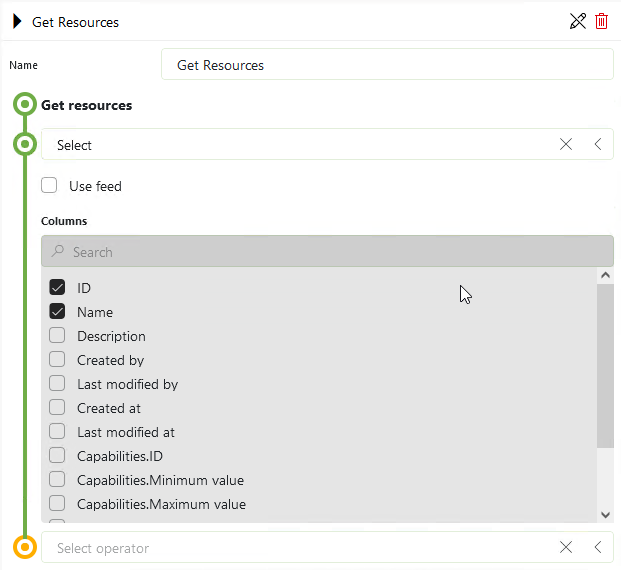The image size is (621, 570).
Task: Delete the Get Resources query via trash icon
Action: point(601,21)
